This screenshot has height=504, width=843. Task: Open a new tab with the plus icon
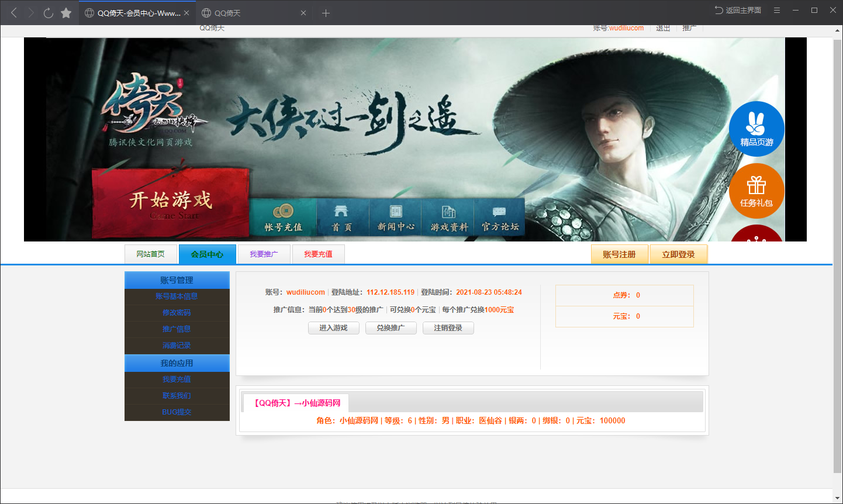326,13
